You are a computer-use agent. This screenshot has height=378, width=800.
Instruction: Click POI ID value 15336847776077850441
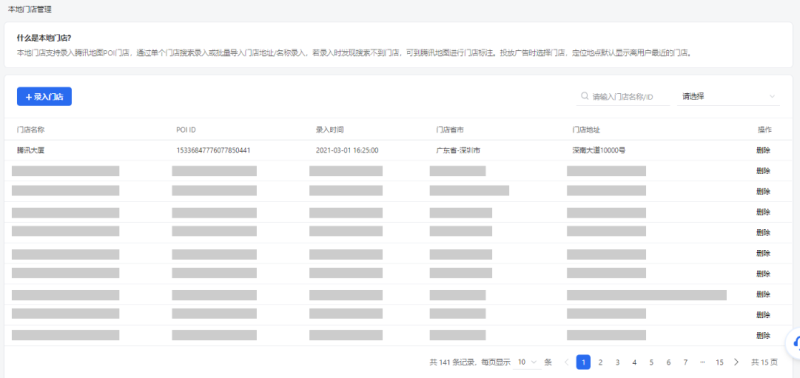coord(213,150)
